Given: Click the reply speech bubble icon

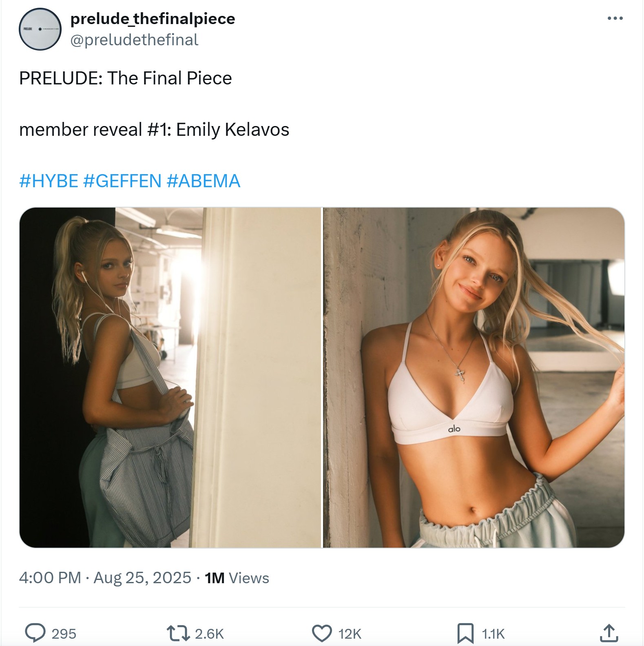Looking at the screenshot, I should point(35,633).
